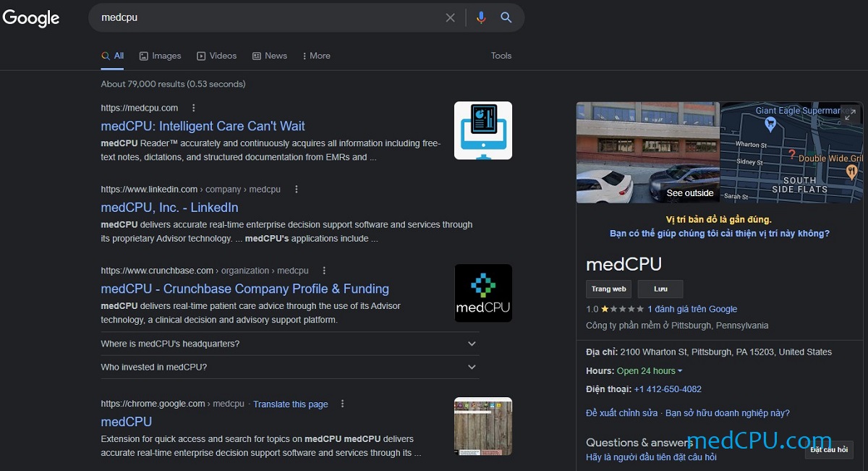Screen dimensions: 868x471
Task: Click the 1.0 star rating icons
Action: pyautogui.click(x=622, y=309)
